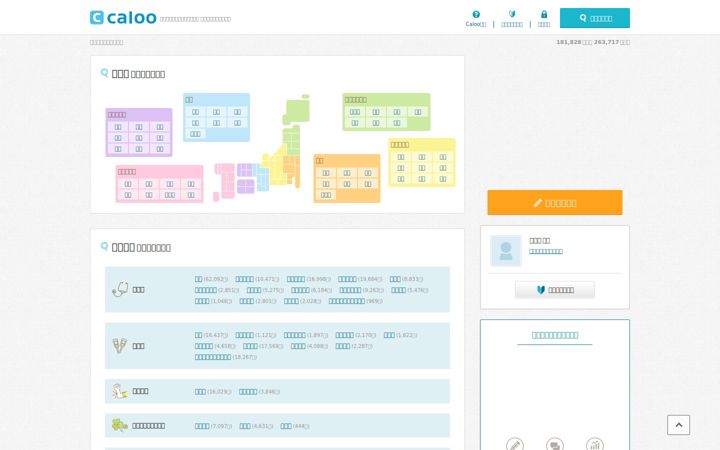Click the underlined link below the user name
Image resolution: width=720 pixels, height=450 pixels.
coord(546,252)
